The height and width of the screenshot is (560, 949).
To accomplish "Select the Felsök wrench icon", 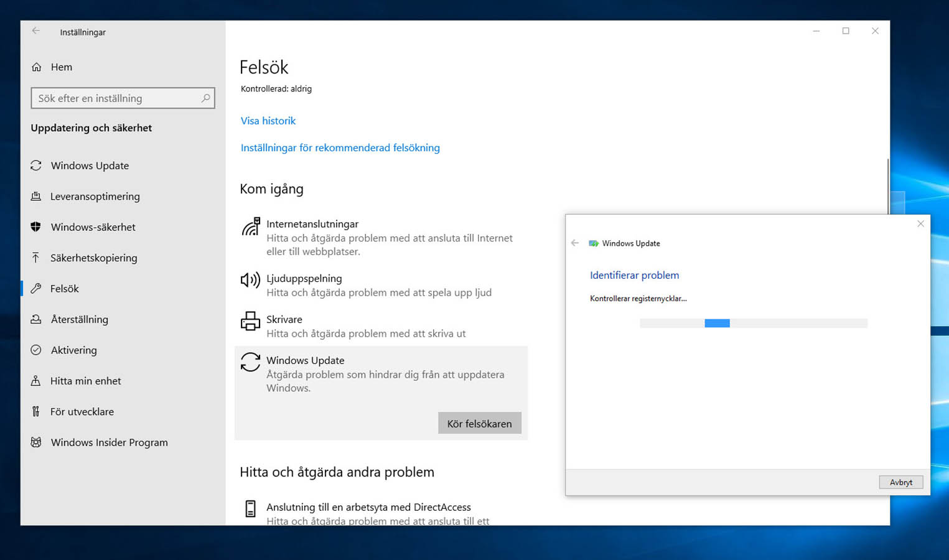I will tap(37, 288).
